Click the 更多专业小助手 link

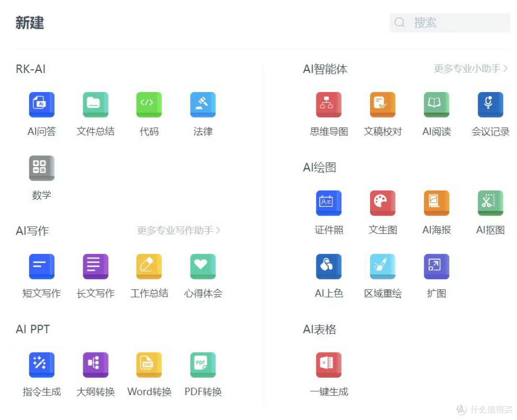[x=471, y=68]
